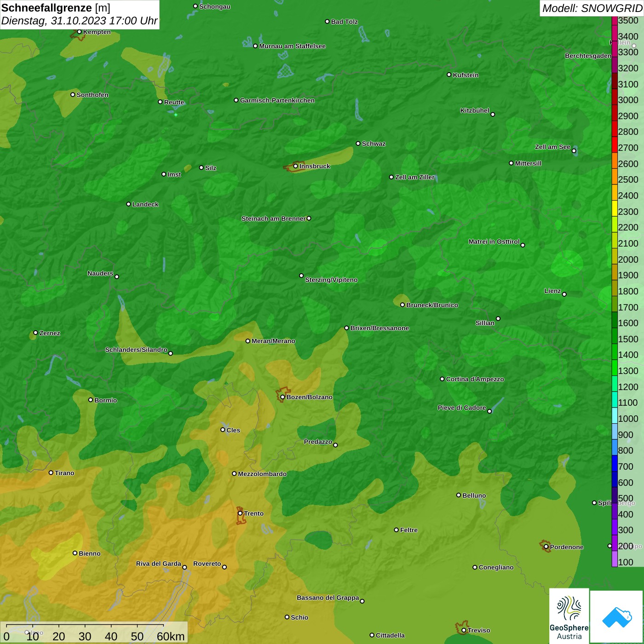Image resolution: width=644 pixels, height=644 pixels.
Task: Click the Nauders town marker
Action: click(117, 276)
